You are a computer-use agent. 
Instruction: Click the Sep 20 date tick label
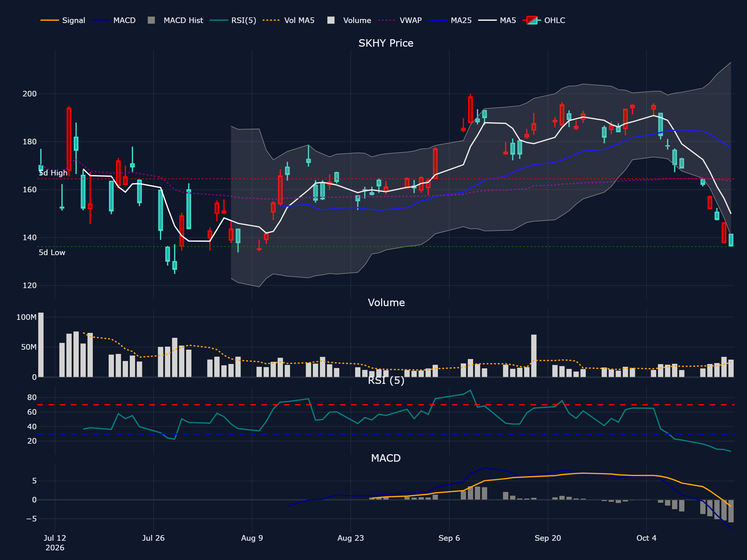point(548,538)
